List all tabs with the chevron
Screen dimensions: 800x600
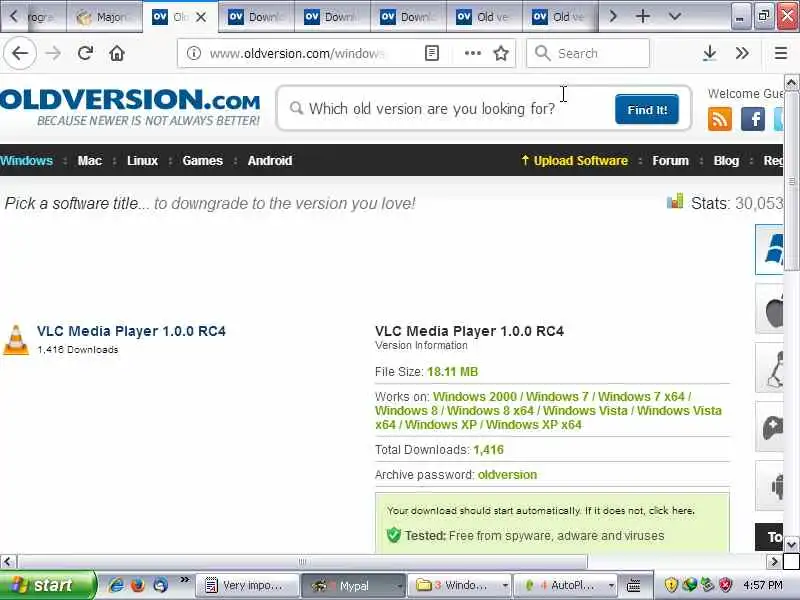click(674, 16)
